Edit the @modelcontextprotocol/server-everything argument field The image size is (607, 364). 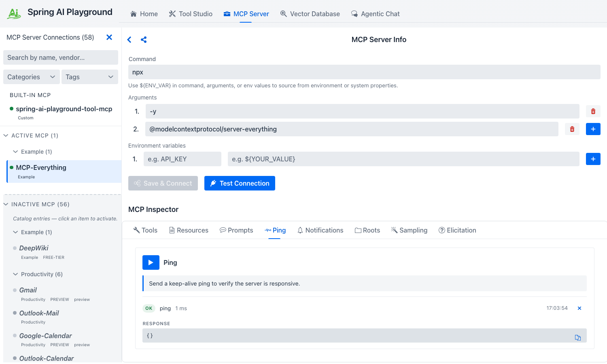352,129
